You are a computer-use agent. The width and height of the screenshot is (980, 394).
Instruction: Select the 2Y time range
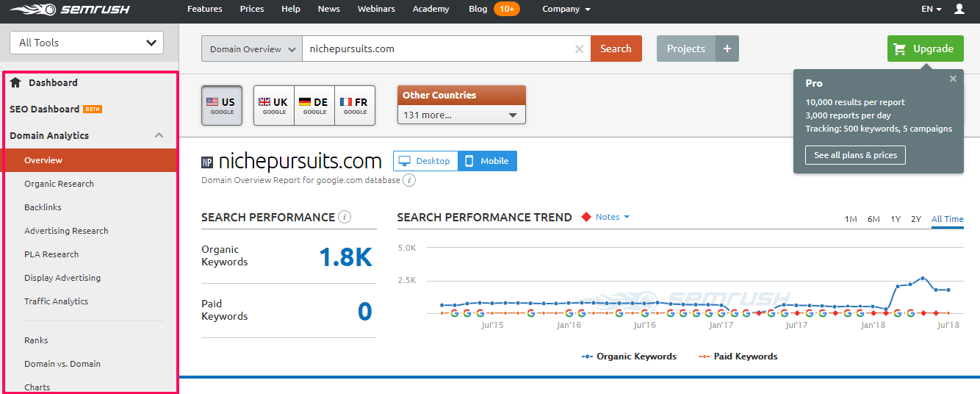pyautogui.click(x=916, y=219)
